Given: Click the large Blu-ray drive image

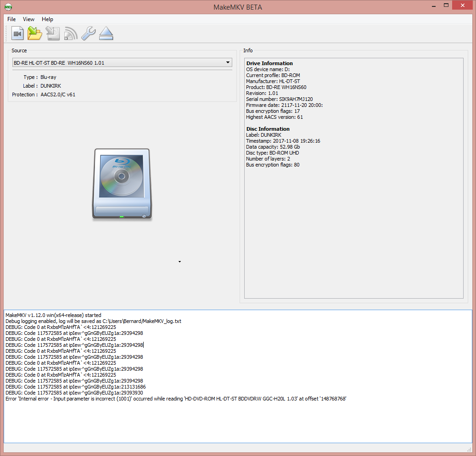Looking at the screenshot, I should point(122,184).
